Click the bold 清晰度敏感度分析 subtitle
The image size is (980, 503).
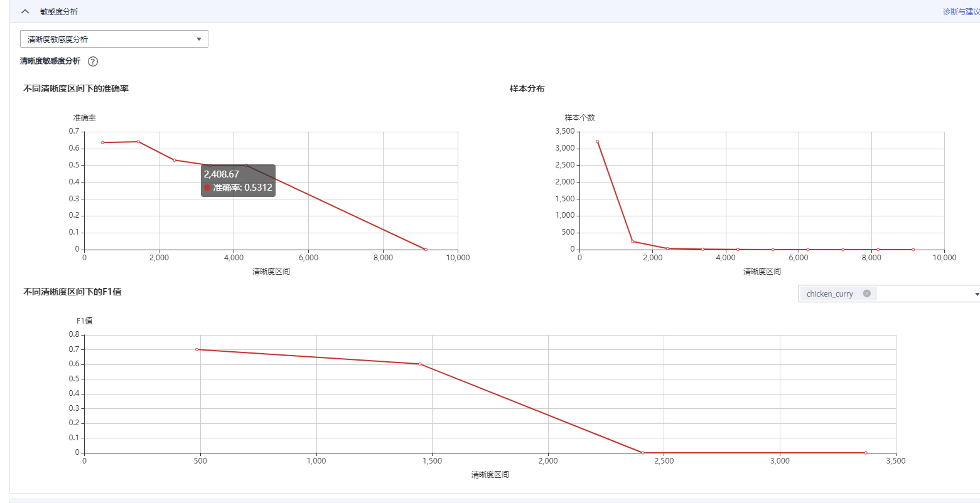point(50,61)
